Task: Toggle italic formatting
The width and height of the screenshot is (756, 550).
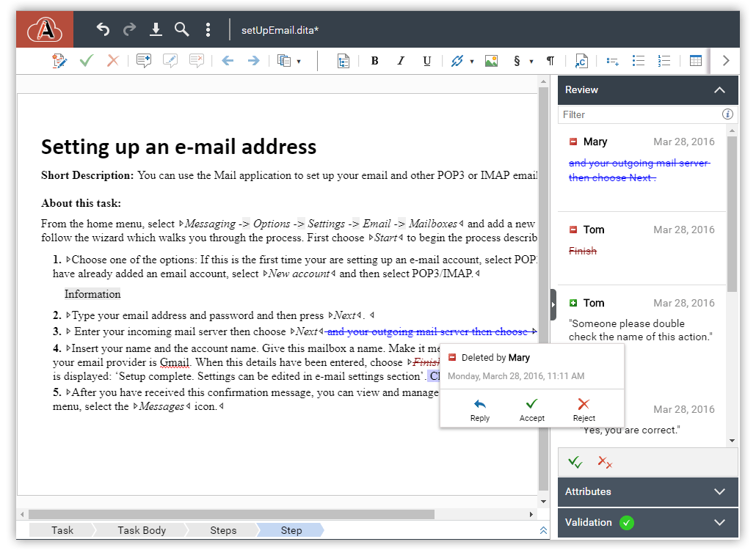Action: pyautogui.click(x=401, y=61)
